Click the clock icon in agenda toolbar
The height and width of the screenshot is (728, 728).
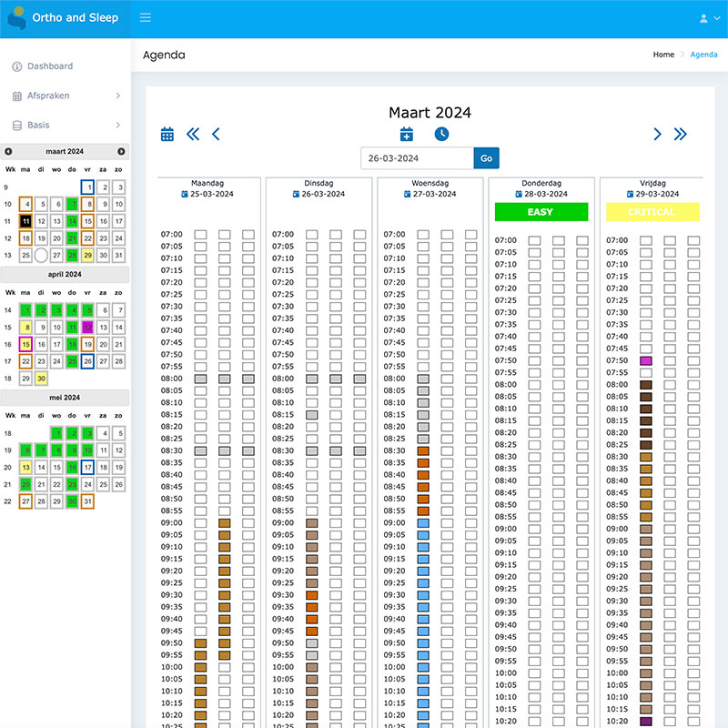(441, 134)
